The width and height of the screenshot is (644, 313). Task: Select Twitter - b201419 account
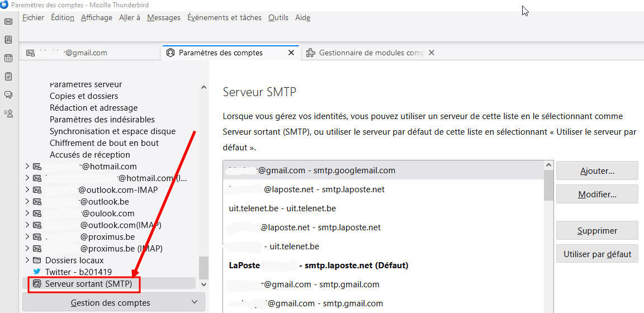(78, 272)
